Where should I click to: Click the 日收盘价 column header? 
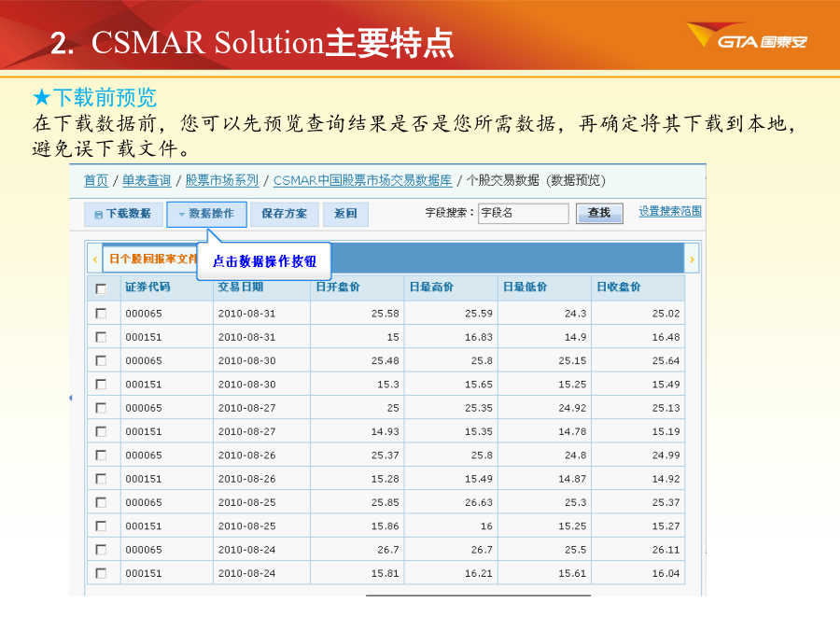[x=638, y=287]
